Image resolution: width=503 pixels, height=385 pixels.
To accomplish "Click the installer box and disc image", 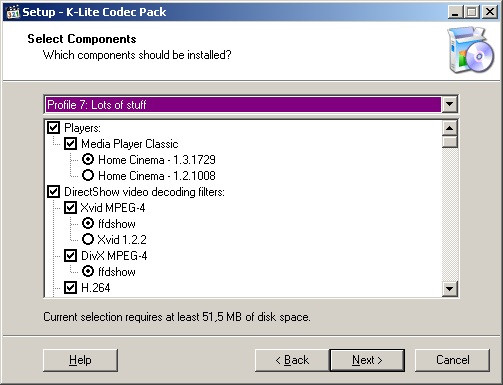I will 470,50.
